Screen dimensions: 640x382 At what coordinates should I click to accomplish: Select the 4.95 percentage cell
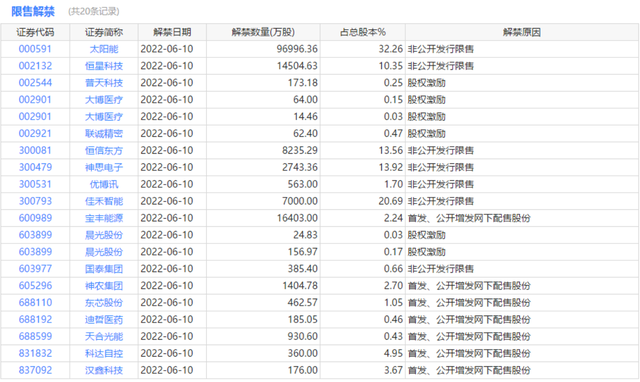393,353
